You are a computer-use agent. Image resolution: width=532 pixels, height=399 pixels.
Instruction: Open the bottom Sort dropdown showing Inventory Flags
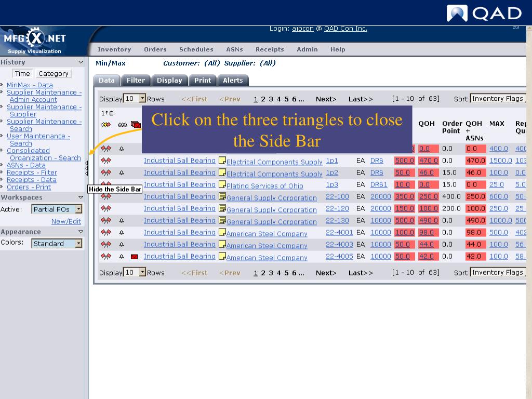498,272
